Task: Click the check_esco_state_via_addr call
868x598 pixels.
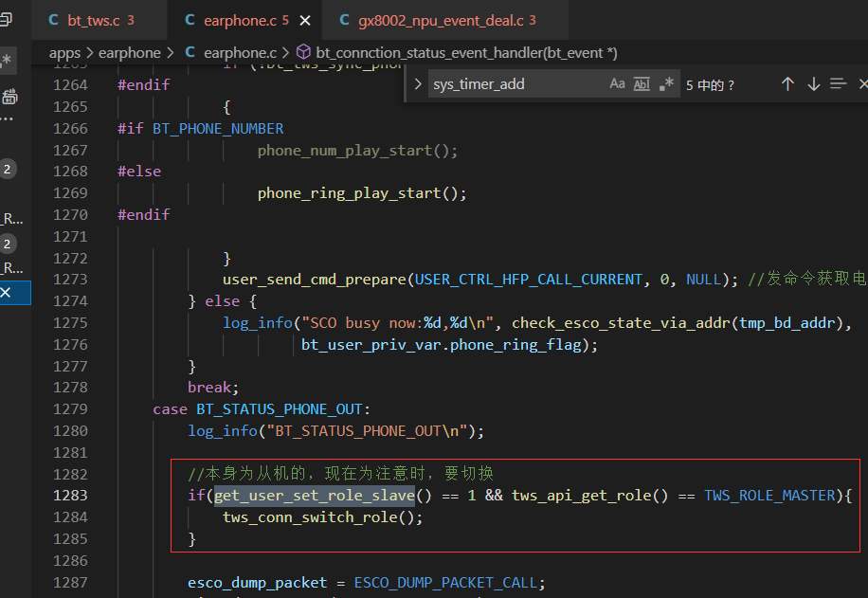Action: pos(621,323)
